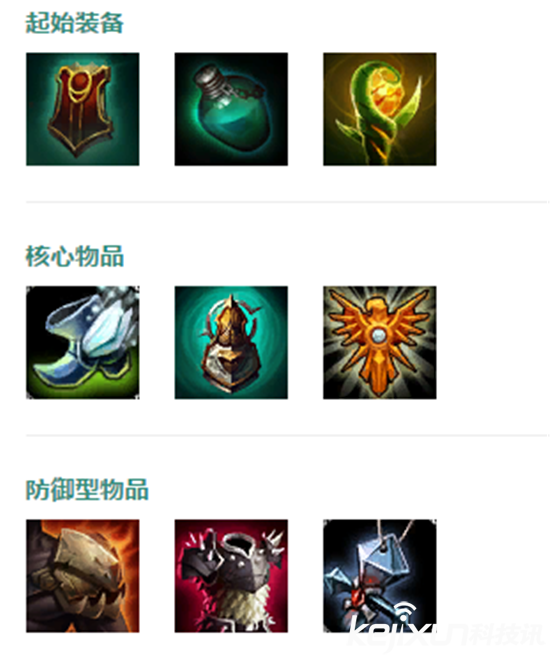Image resolution: width=550 pixels, height=656 pixels.
Task: Select the winged Boots of Mobility icon
Action: pyautogui.click(x=82, y=343)
